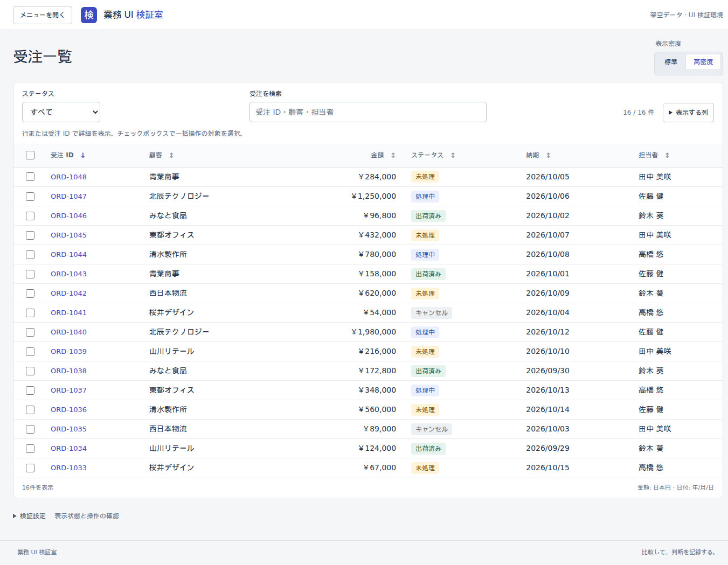Open the menu with メニューを開く

click(x=43, y=15)
